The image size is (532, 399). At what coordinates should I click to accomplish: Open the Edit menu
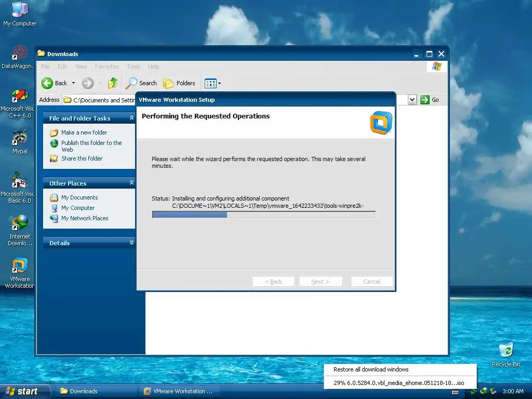62,66
